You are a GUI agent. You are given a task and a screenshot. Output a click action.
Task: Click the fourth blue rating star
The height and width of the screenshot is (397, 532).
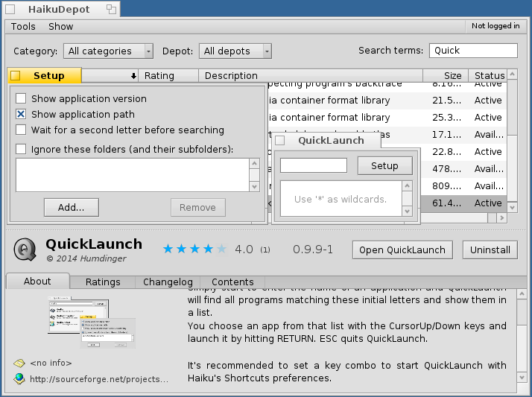click(208, 250)
